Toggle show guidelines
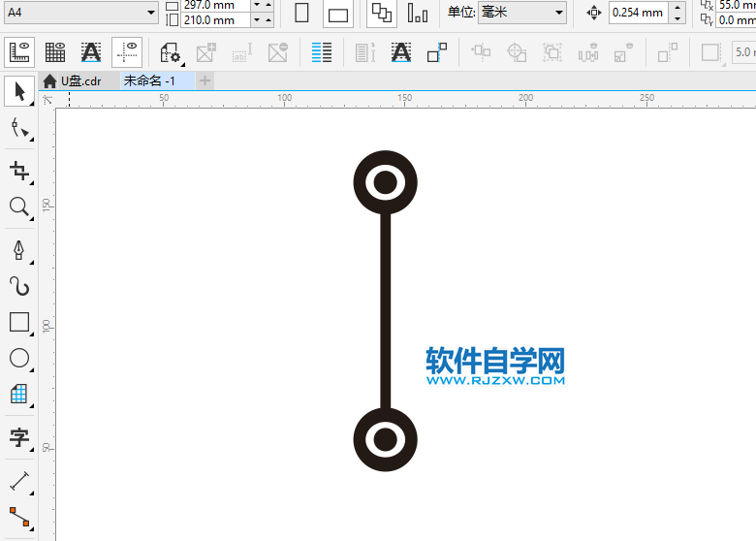This screenshot has width=756, height=541. tap(127, 52)
